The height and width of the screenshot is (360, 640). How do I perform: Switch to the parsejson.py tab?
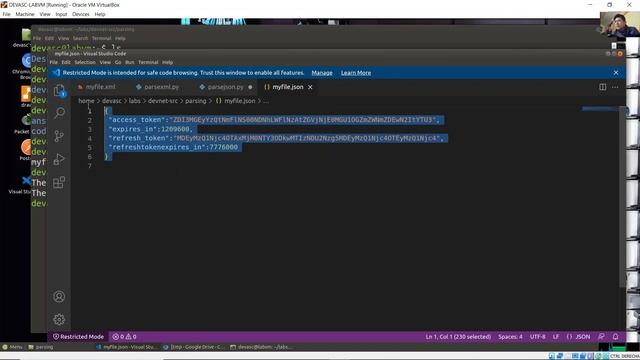(226, 87)
